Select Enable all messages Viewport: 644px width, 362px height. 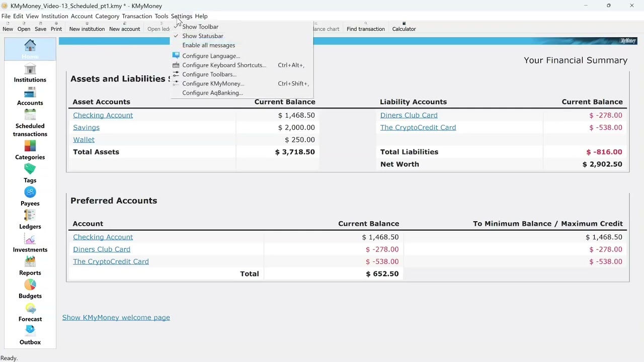pos(242,45)
